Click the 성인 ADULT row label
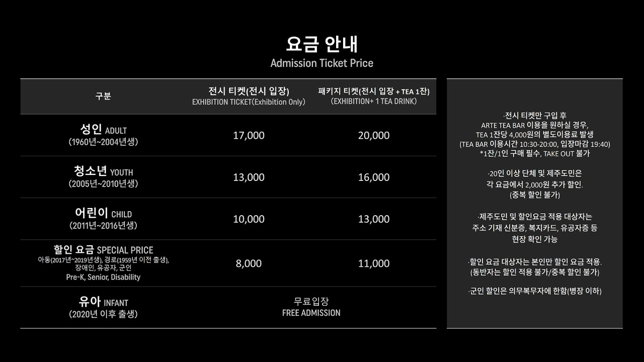 click(x=103, y=135)
